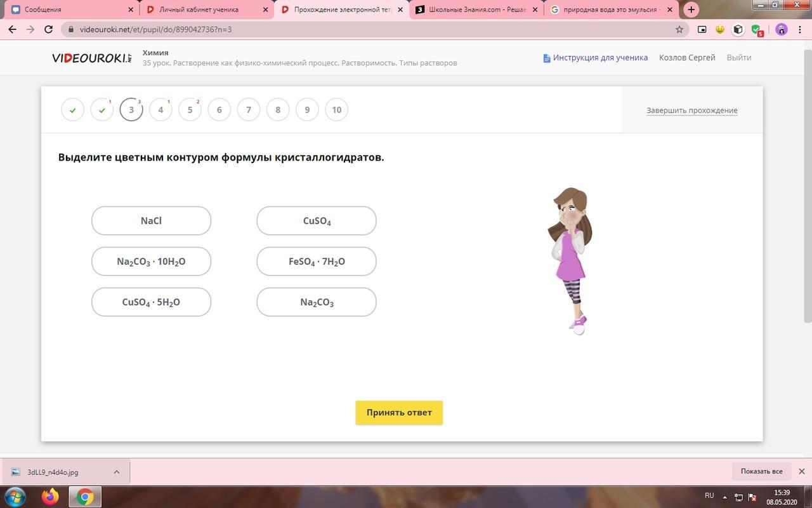The width and height of the screenshot is (812, 508).
Task: Select the FeSO₄ · 7H₂O formula
Action: (317, 262)
